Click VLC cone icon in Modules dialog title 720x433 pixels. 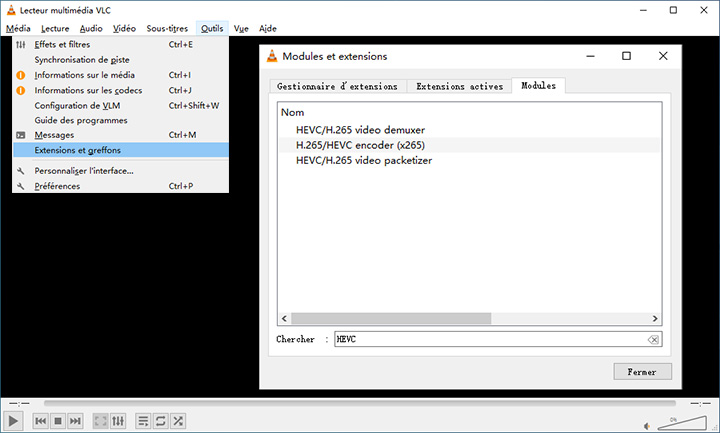coord(272,56)
